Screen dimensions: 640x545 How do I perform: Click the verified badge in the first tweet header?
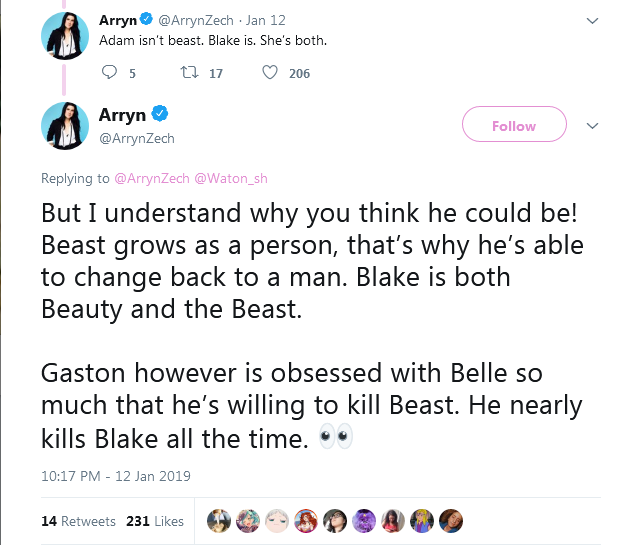click(146, 19)
